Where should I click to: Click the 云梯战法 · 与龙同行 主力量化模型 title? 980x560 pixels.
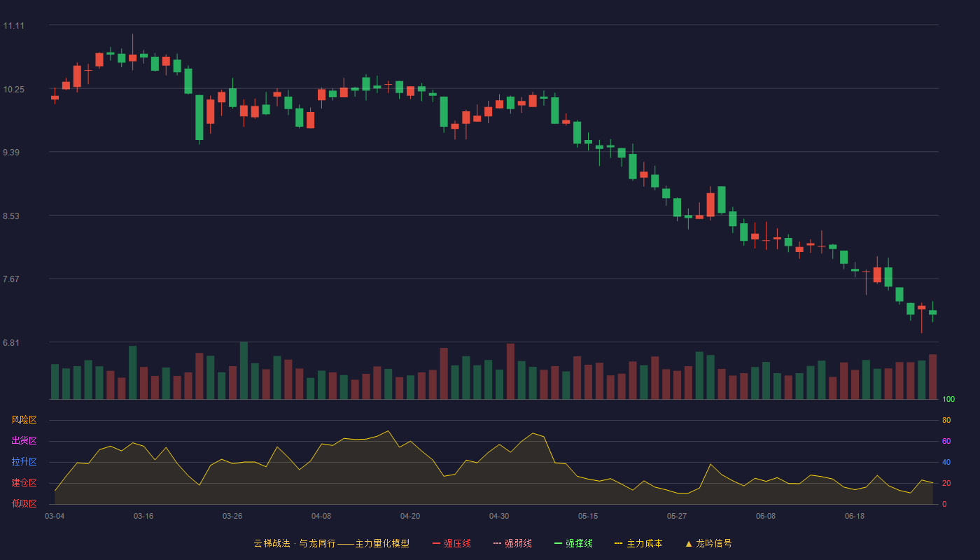point(332,543)
